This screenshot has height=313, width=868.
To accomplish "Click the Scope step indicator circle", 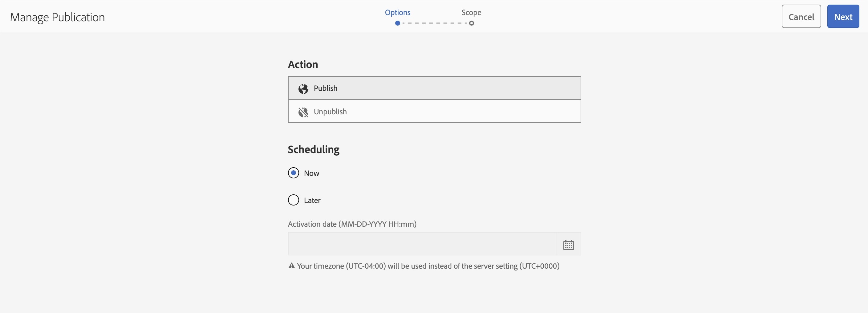I will click(471, 23).
